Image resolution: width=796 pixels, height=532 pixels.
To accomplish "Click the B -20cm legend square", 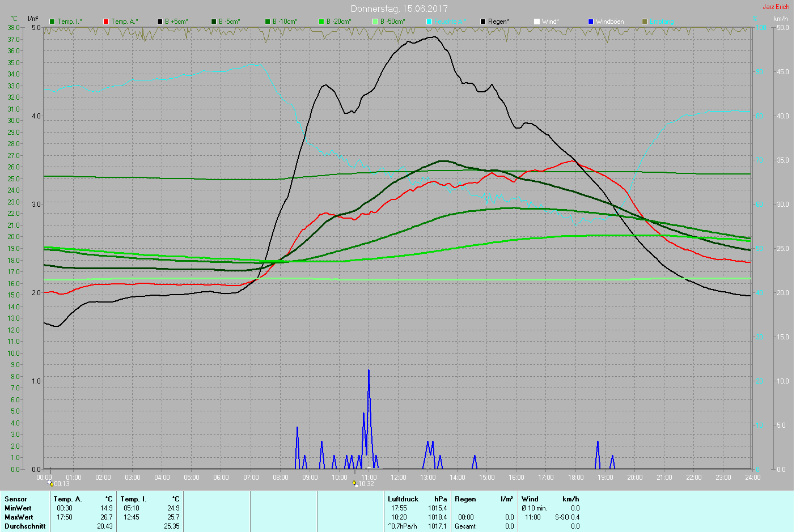I will [321, 22].
